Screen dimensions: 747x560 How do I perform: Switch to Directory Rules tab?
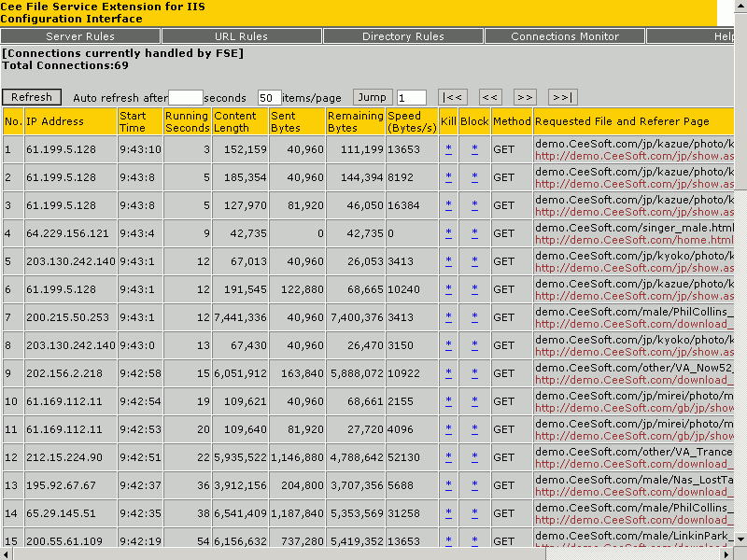[403, 36]
